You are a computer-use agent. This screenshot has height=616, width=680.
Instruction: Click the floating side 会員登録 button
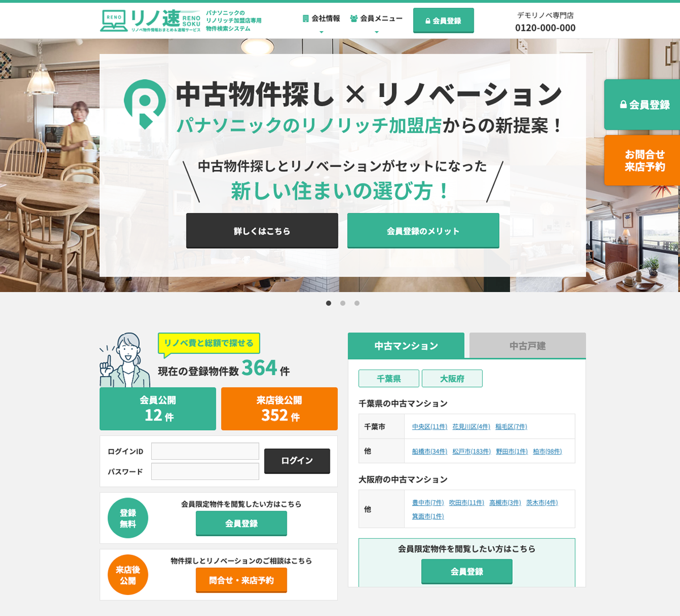point(642,104)
